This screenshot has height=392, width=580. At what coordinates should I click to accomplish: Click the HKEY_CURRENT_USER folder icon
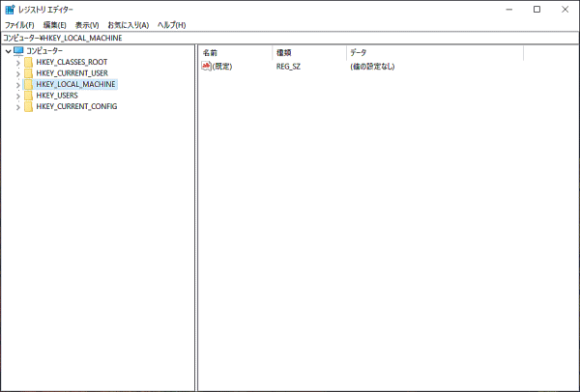coord(28,73)
